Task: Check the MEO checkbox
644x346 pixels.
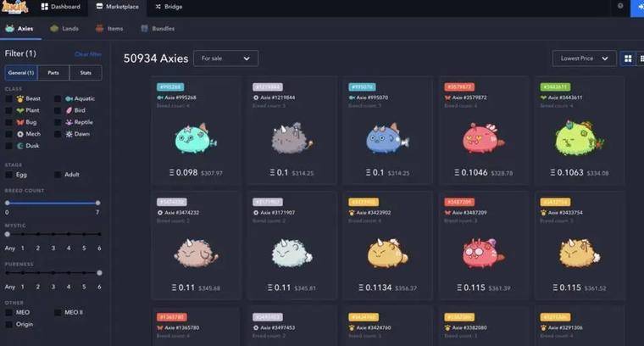Action: pyautogui.click(x=8, y=313)
